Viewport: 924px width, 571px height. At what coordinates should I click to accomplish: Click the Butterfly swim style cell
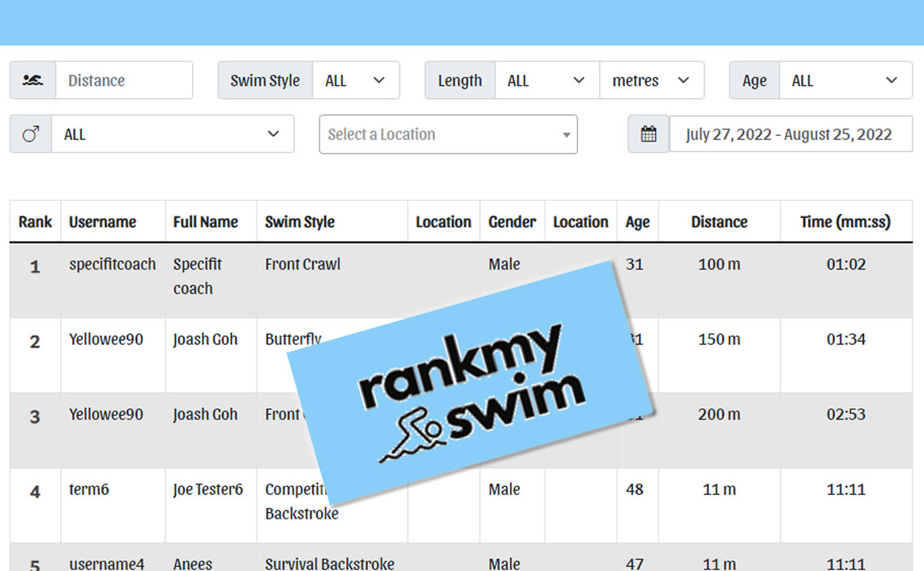coord(293,339)
